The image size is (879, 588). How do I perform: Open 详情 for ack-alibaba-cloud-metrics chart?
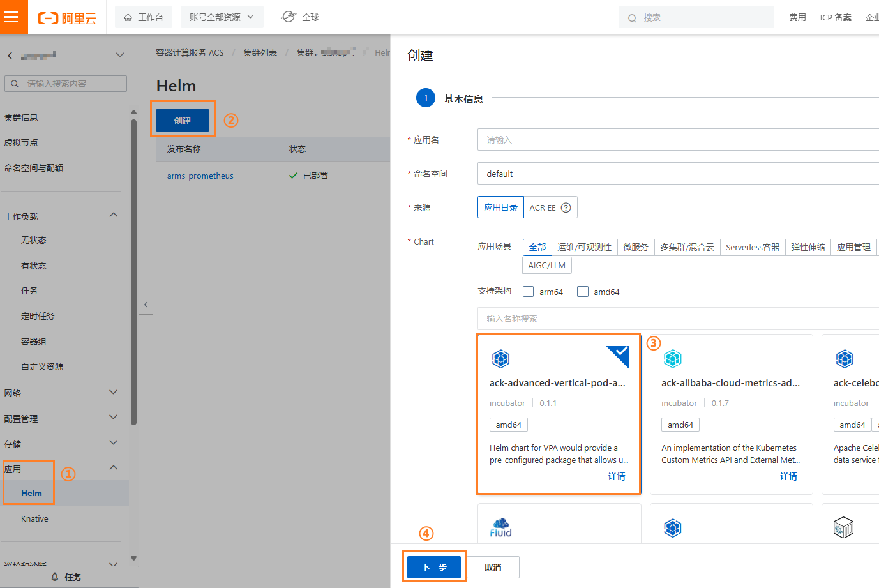[x=788, y=476]
